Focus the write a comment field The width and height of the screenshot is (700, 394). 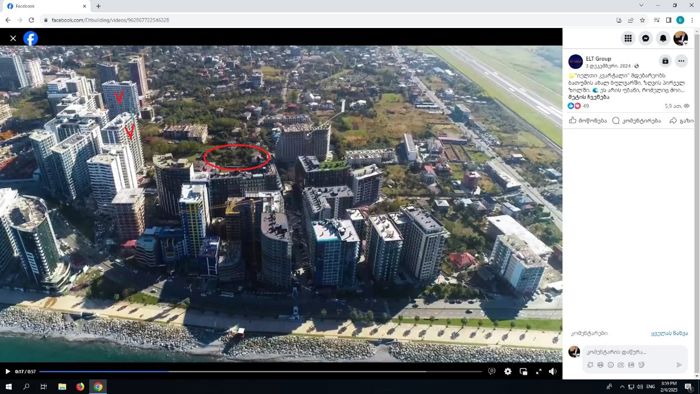pos(635,352)
